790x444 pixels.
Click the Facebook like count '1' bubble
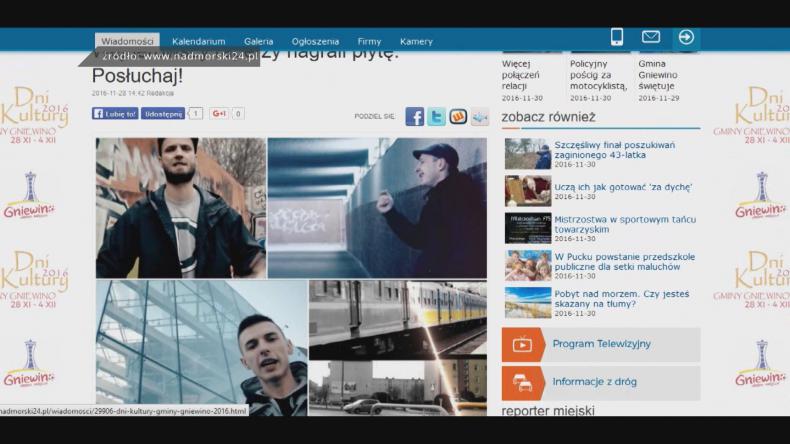[195, 113]
